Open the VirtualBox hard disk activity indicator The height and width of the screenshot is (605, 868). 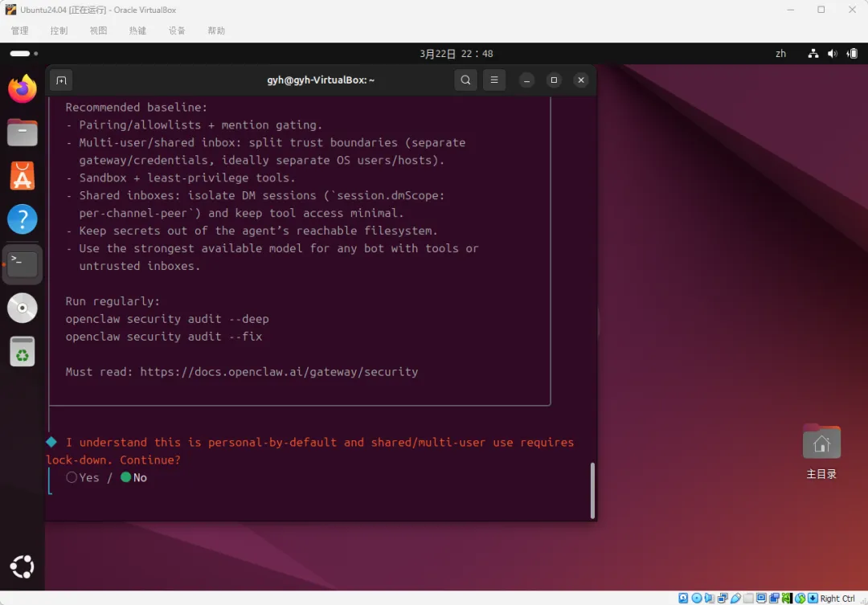tap(683, 598)
